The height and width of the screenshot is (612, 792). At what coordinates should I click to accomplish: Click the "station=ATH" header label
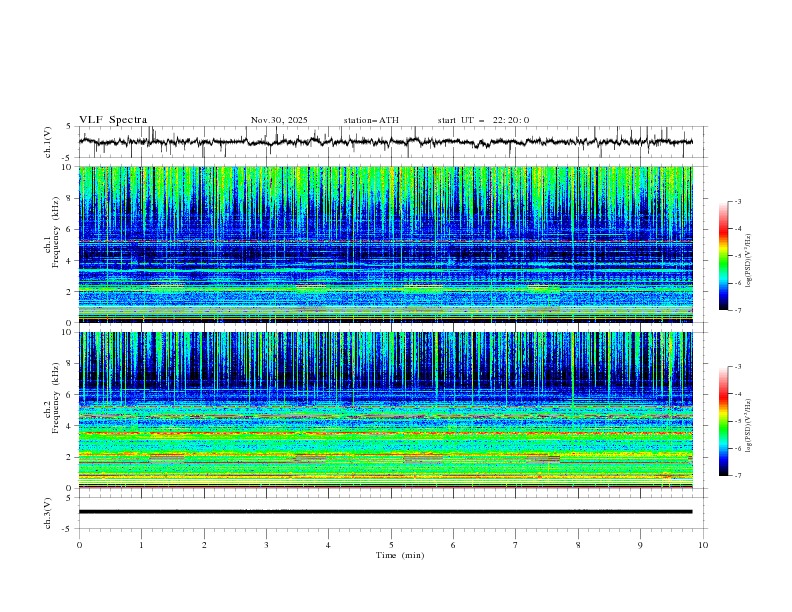click(371, 120)
